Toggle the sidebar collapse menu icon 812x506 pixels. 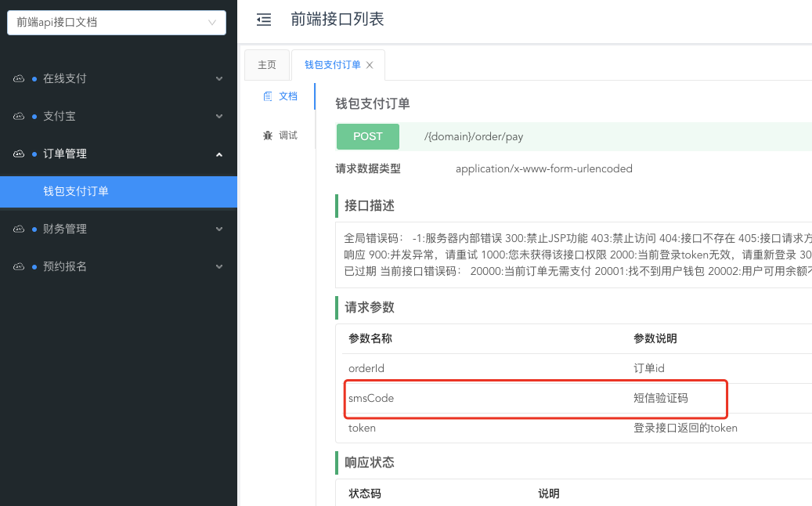point(264,20)
